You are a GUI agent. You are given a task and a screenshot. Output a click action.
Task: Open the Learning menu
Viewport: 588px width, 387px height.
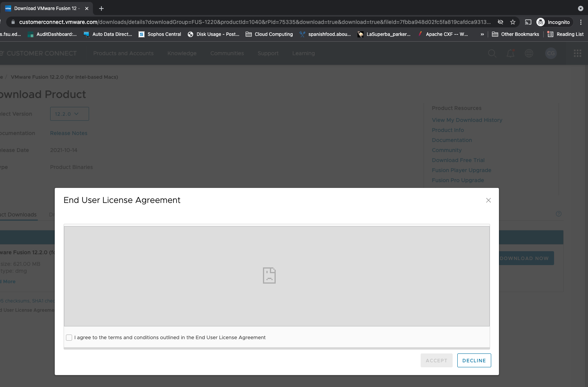303,53
